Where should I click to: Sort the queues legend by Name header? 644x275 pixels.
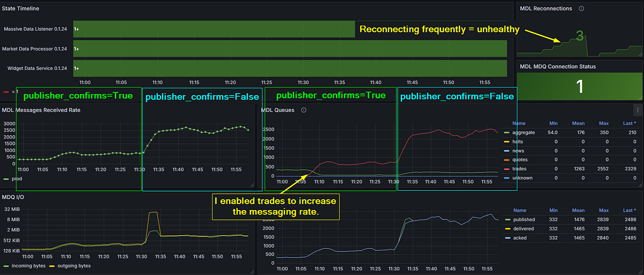(x=519, y=123)
